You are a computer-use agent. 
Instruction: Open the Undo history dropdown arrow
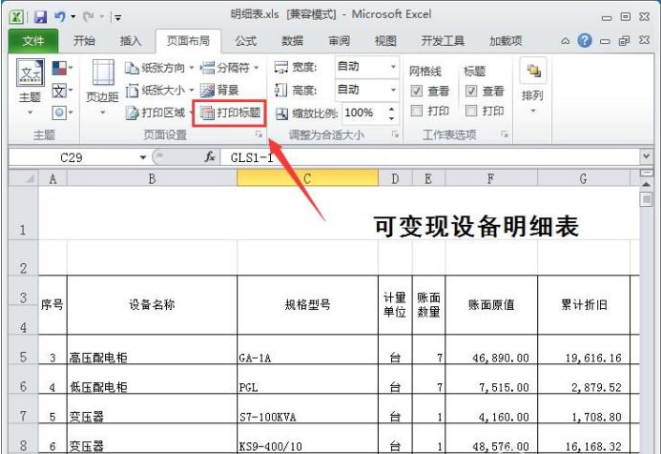[x=73, y=17]
